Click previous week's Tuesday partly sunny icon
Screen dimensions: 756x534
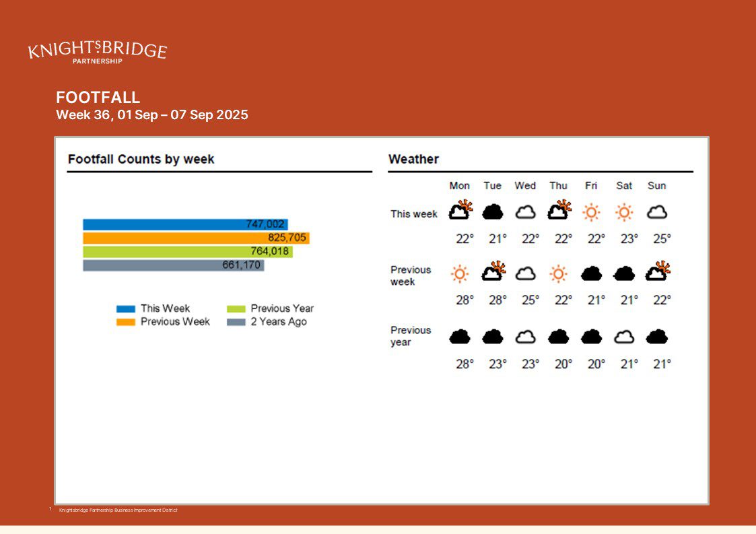coord(493,271)
